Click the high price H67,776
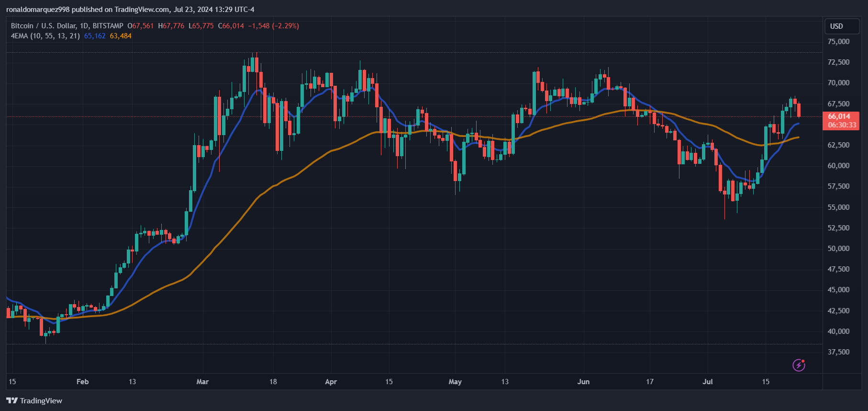The height and width of the screenshot is (411, 868). (171, 26)
